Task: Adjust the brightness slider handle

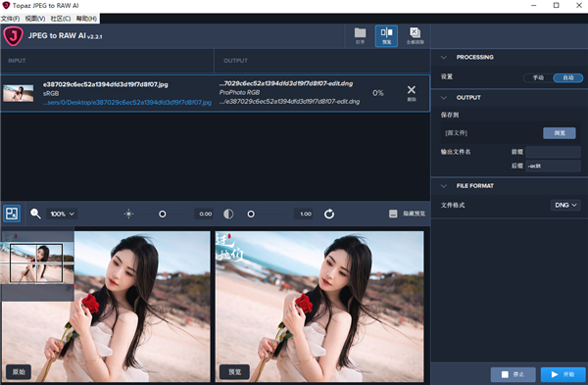Action: coord(163,215)
